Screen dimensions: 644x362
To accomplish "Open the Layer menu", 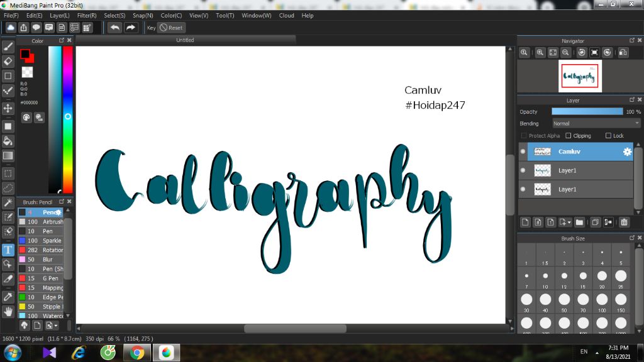I will point(60,16).
